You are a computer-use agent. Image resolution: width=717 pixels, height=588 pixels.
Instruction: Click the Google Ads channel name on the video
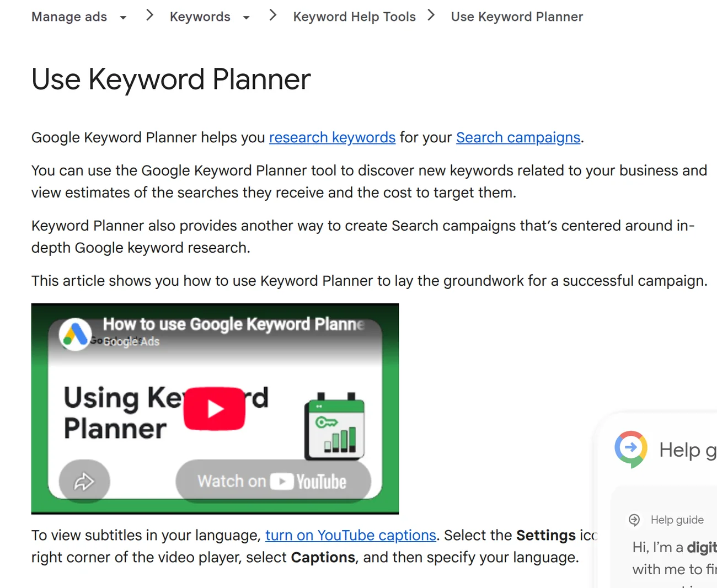(x=131, y=341)
